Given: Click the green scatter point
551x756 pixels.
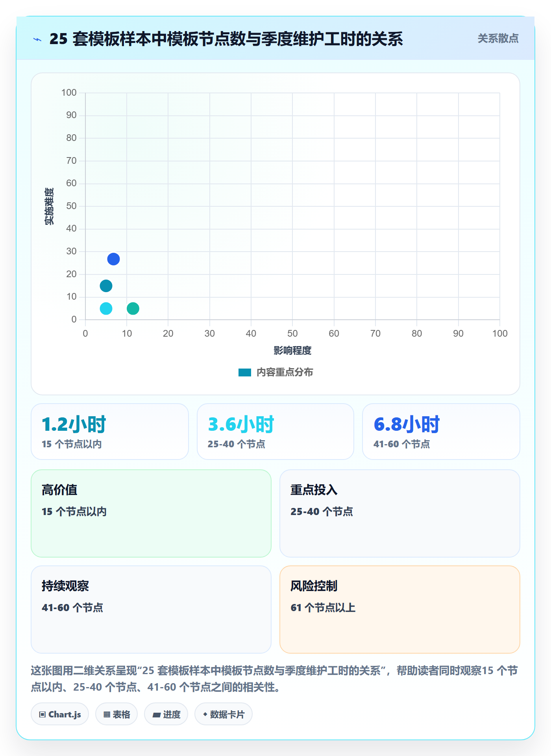Looking at the screenshot, I should tap(133, 308).
